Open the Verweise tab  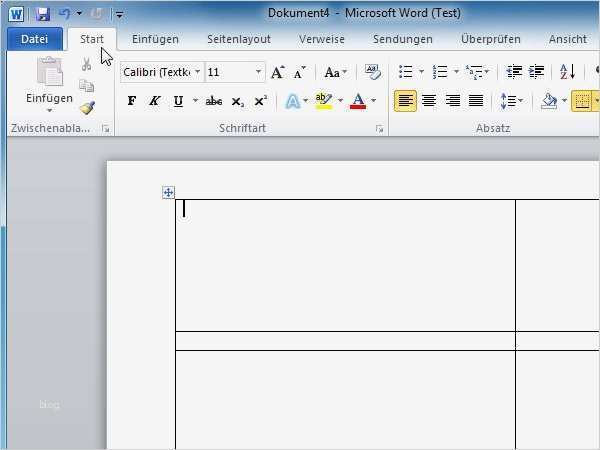(321, 39)
